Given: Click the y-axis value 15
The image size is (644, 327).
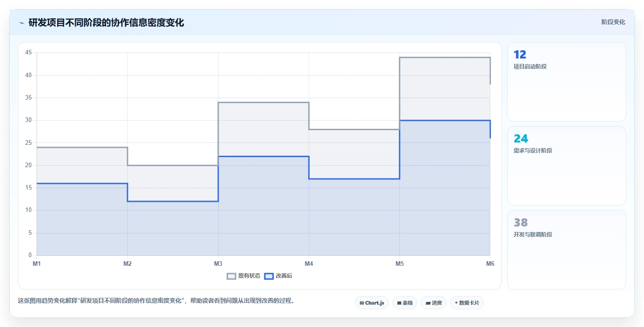Looking at the screenshot, I should 28,188.
